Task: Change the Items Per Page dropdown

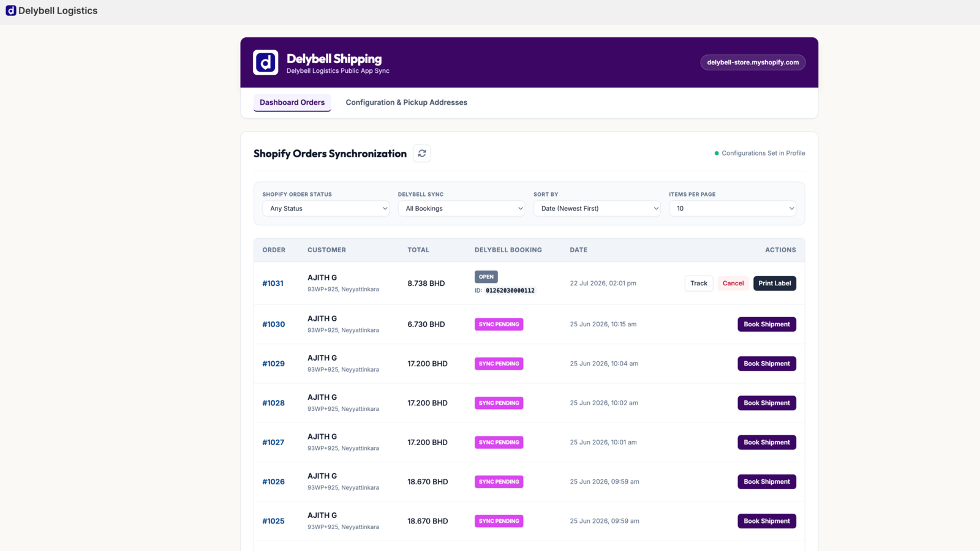Action: [733, 209]
